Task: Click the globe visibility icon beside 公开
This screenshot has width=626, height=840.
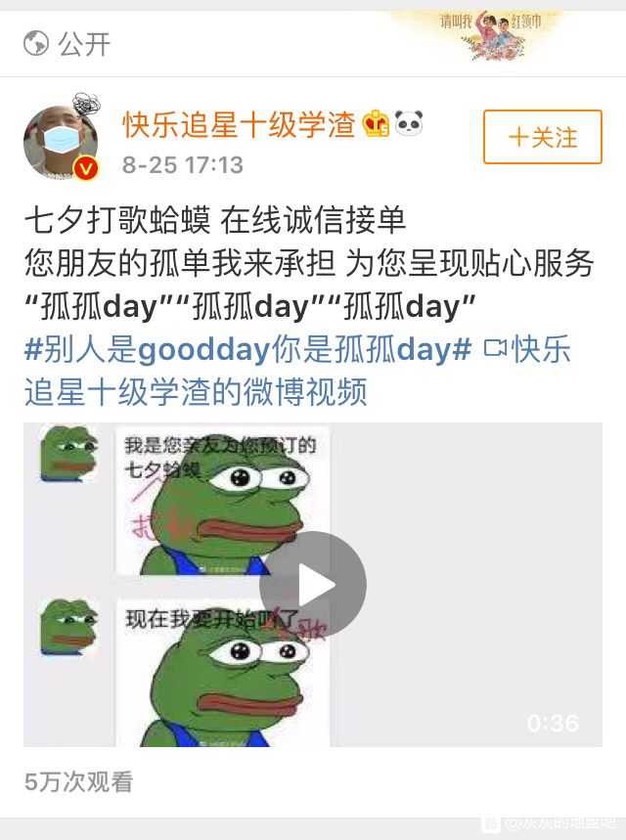Action: 36,43
